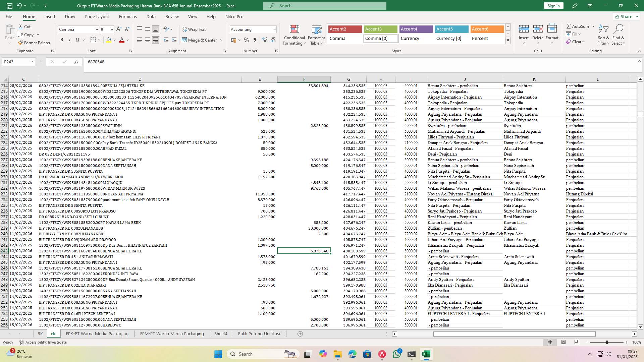Screen dimensions: 644x362
Task: Open Find & Select
Action: click(619, 35)
